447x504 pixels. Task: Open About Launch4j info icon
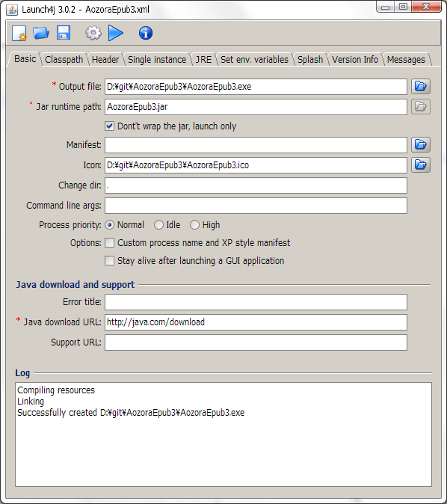(146, 33)
